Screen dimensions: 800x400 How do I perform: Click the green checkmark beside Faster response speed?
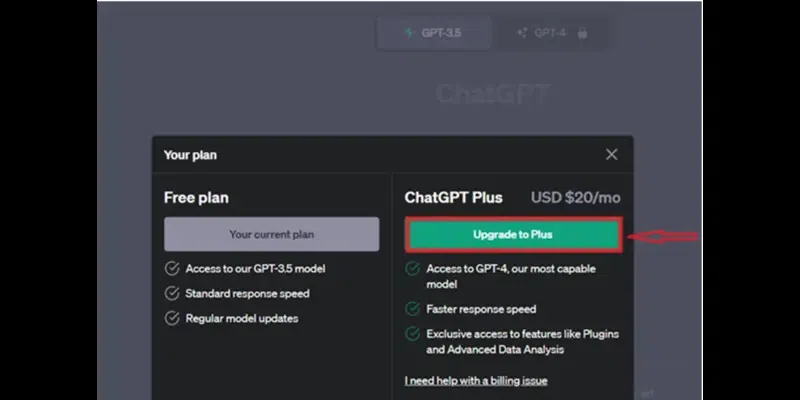pos(412,309)
